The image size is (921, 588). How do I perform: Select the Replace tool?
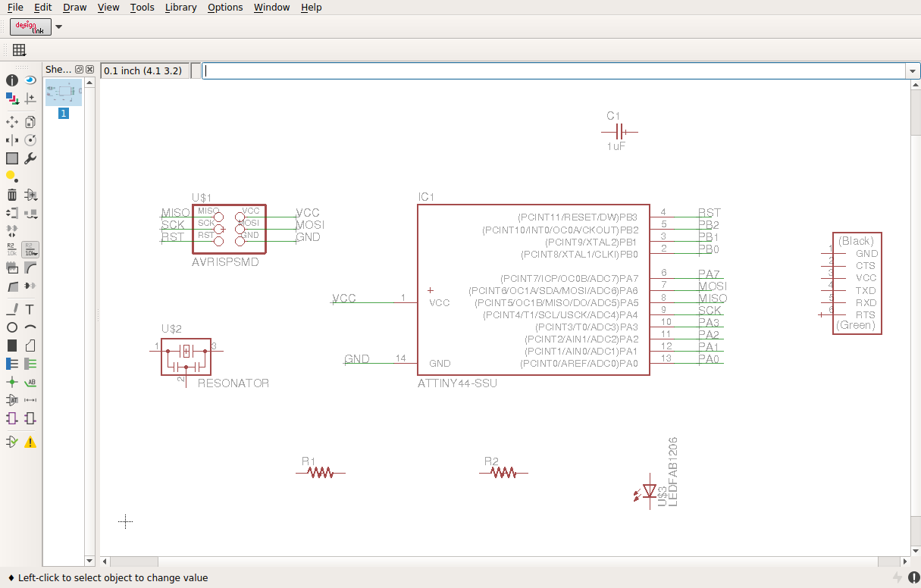click(30, 213)
